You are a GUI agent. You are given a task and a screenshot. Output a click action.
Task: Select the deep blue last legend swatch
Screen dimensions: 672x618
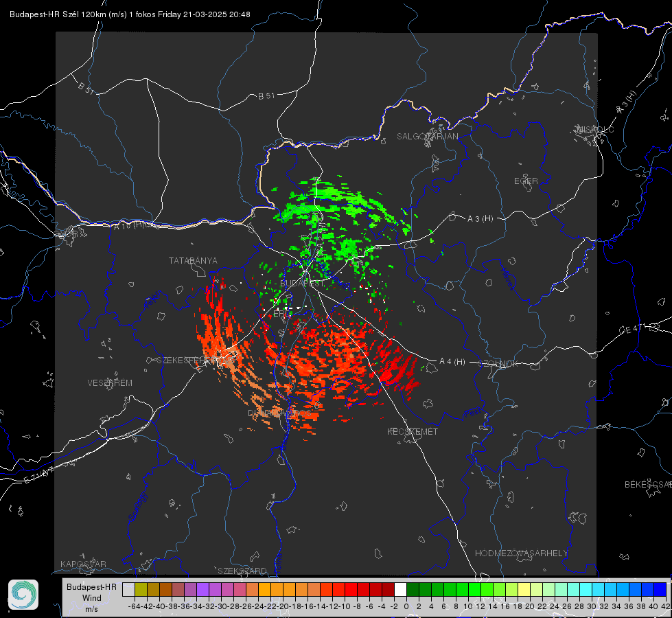pos(660,589)
